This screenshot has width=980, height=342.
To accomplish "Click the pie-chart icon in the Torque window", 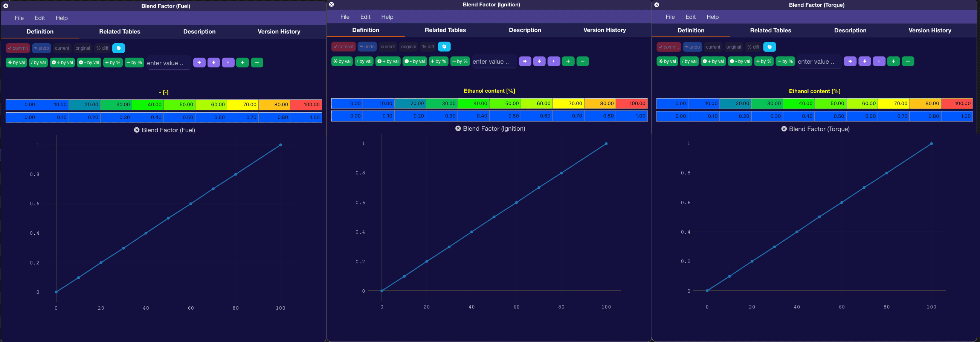I will click(769, 47).
